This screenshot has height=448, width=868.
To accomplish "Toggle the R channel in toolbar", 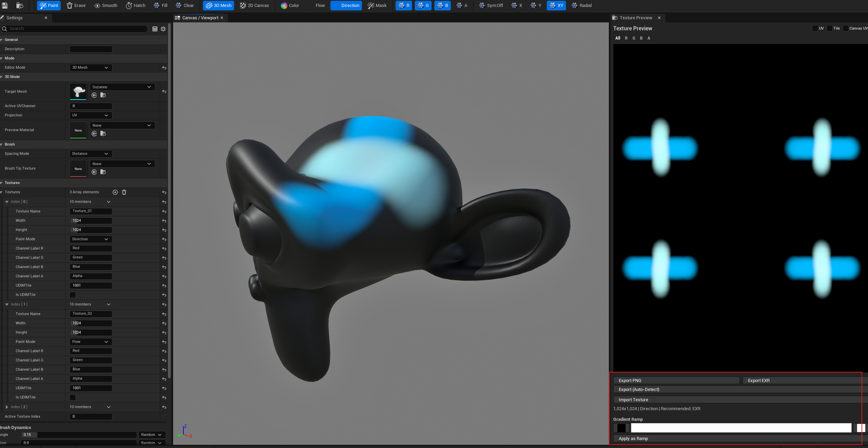I will (404, 5).
